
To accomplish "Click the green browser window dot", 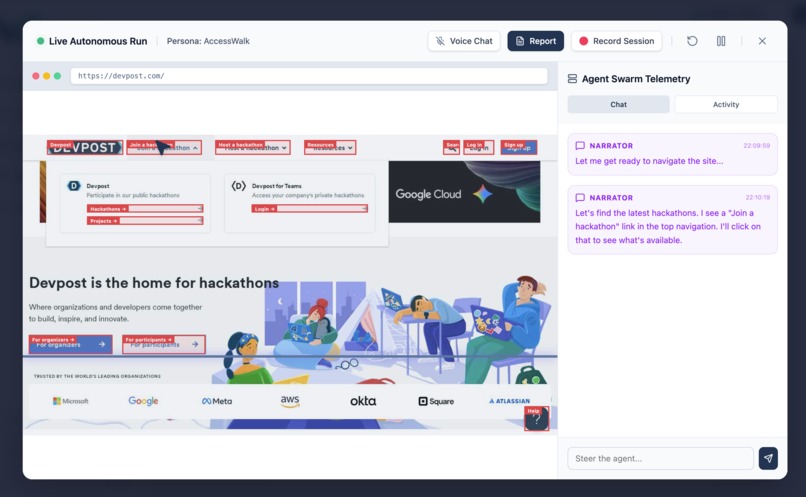I will click(x=57, y=76).
